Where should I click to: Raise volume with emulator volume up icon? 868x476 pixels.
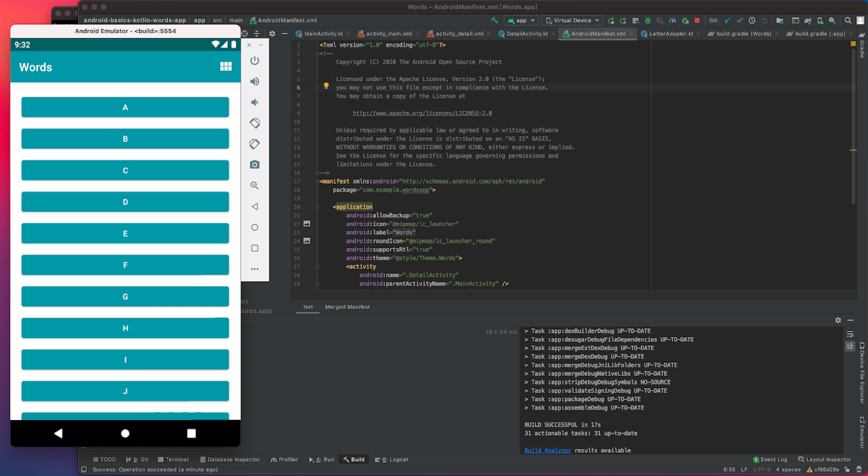tap(254, 81)
